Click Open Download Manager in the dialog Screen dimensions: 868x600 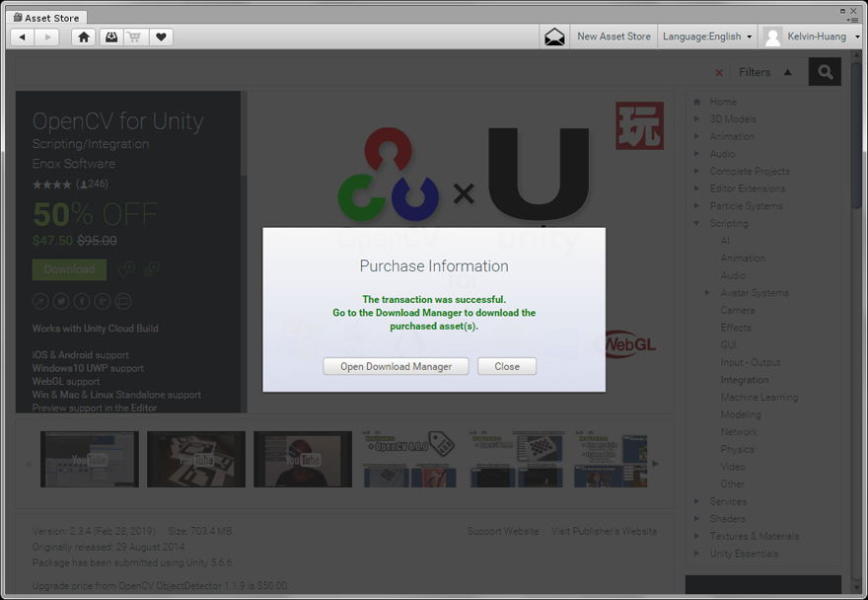pyautogui.click(x=396, y=366)
